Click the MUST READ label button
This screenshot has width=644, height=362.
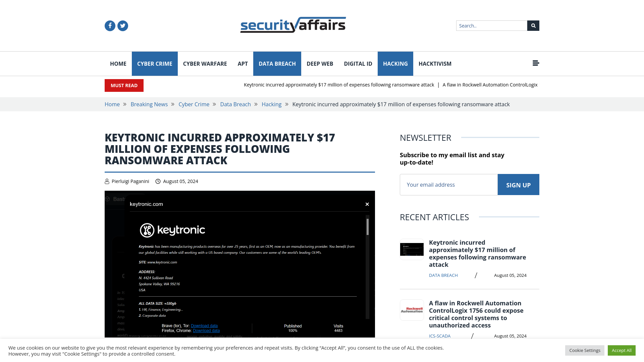pos(124,85)
